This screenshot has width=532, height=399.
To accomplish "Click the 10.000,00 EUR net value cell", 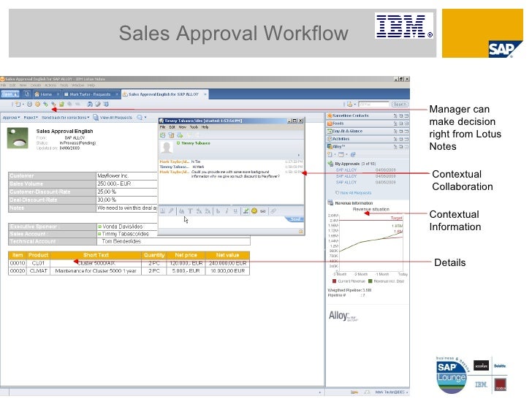I will coord(227,270).
